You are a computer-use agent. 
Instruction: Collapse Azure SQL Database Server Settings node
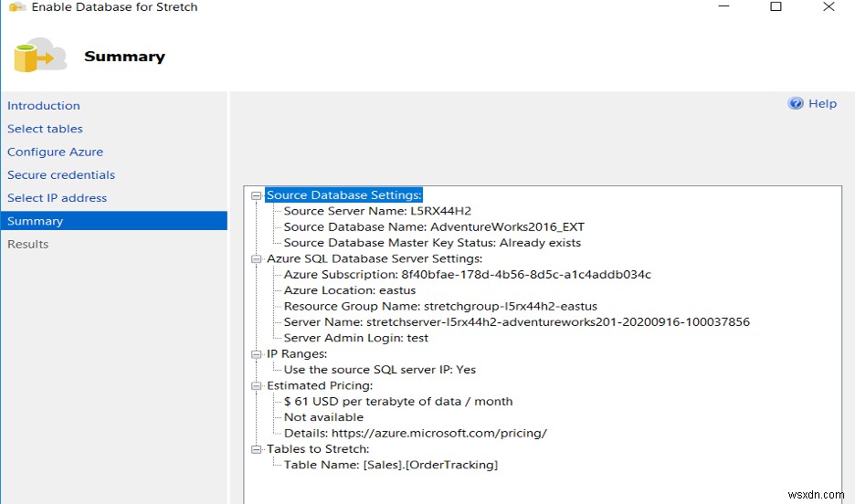coord(258,259)
